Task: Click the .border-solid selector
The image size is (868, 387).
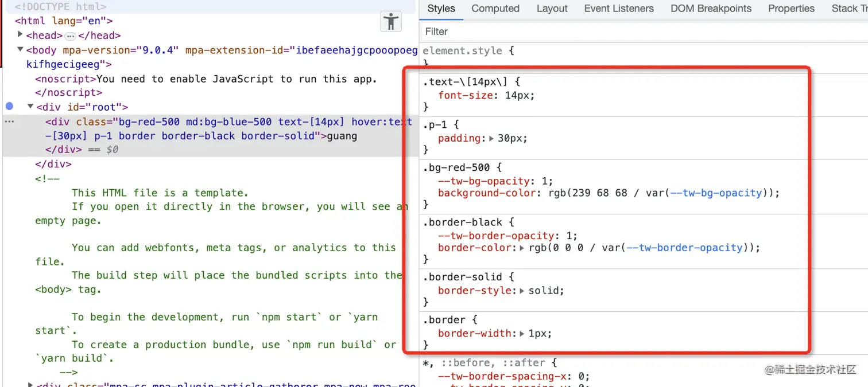Action: tap(463, 277)
